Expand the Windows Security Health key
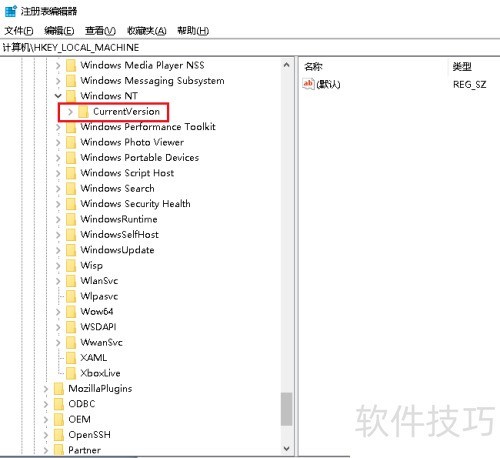Viewport: 500px width, 458px height. point(58,204)
